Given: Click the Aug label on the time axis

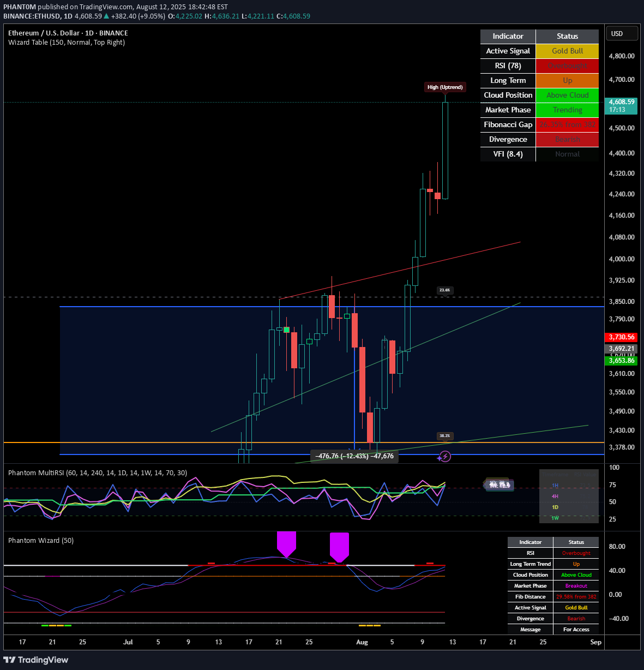Looking at the screenshot, I should coord(362,642).
